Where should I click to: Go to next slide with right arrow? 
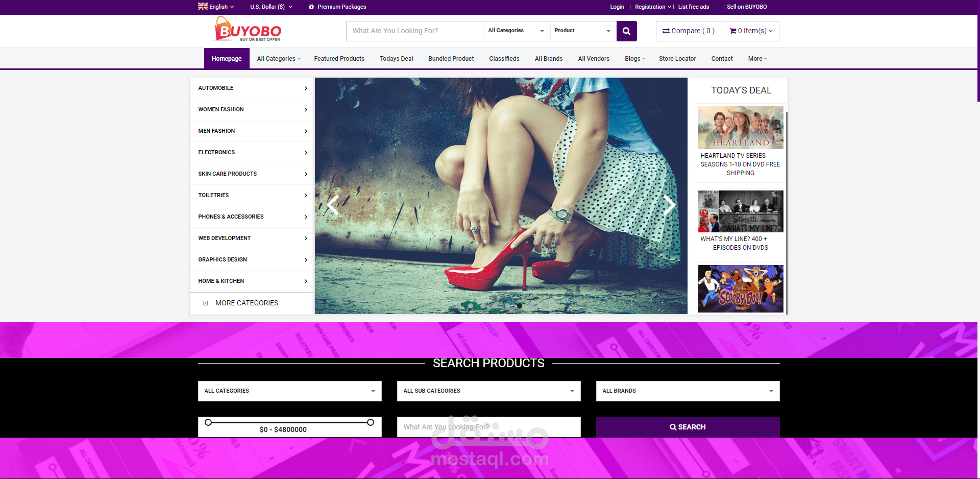669,205
